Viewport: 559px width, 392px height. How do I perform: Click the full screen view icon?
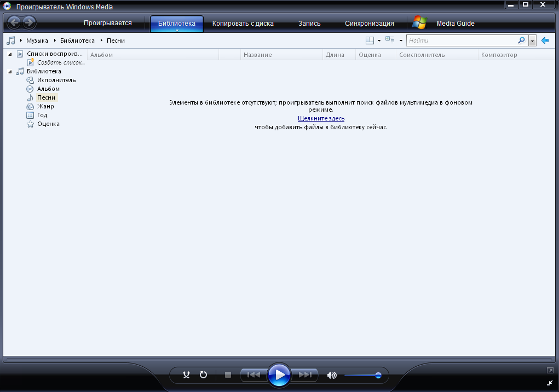pos(550,371)
